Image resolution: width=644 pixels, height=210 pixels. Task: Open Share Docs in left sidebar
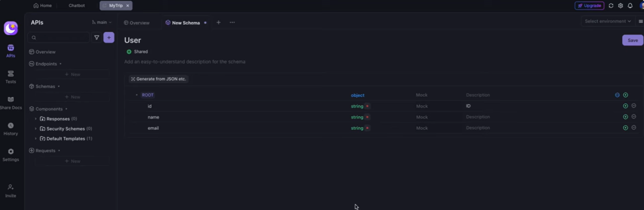click(10, 103)
